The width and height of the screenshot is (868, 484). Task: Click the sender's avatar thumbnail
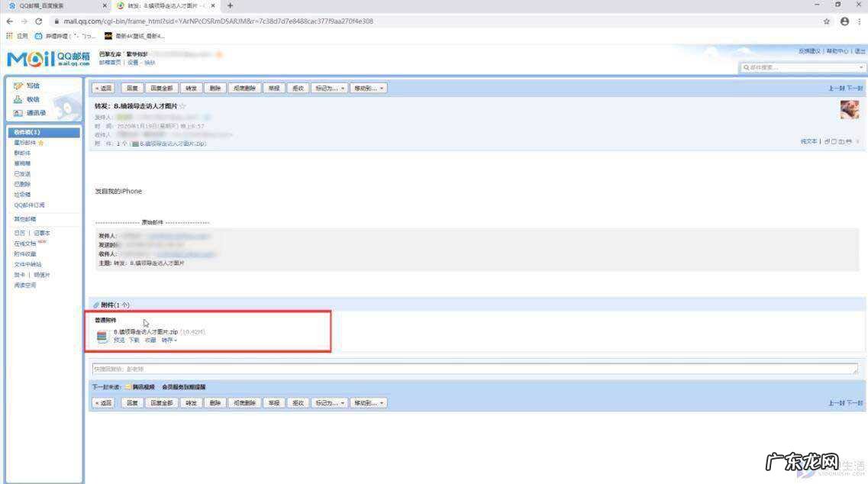tap(849, 109)
